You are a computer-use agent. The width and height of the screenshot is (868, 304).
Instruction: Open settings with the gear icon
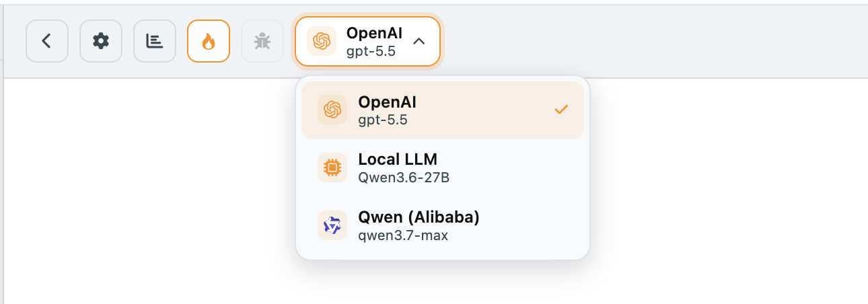tap(101, 41)
